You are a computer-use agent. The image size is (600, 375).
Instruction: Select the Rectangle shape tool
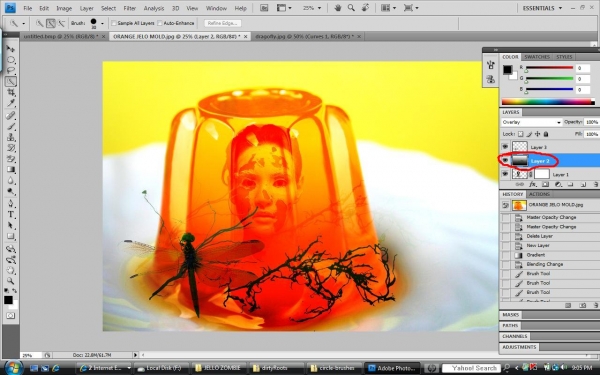click(x=10, y=236)
